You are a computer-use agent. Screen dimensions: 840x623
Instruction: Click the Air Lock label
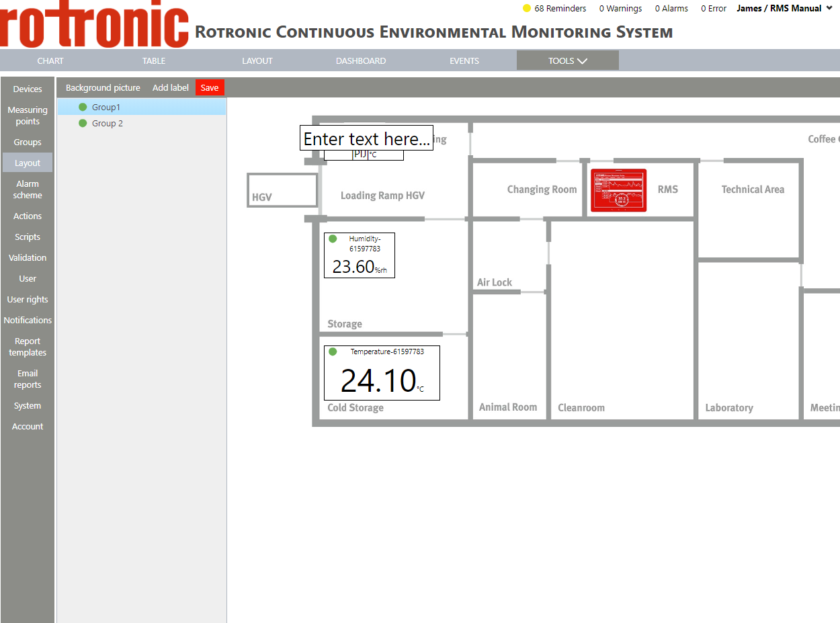coord(495,282)
